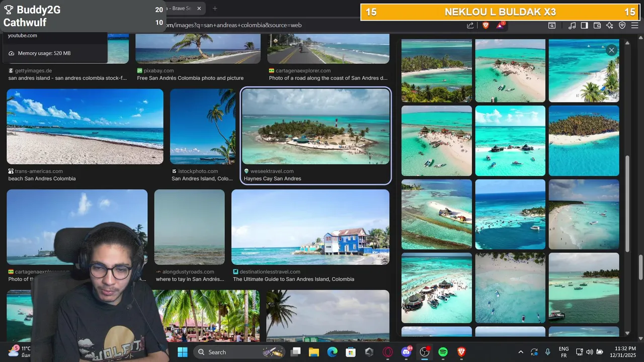Open the Haynes Cay San Andres image
644x362 pixels.
[x=315, y=126]
